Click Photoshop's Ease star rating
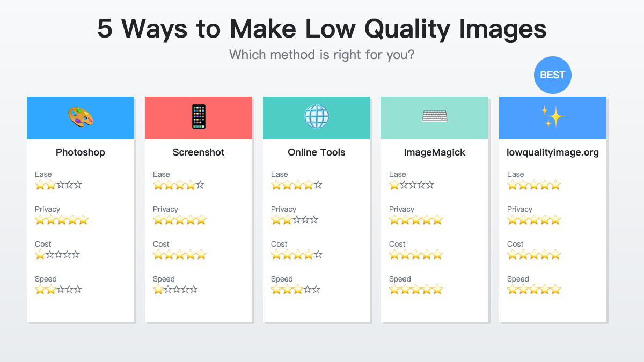The width and height of the screenshot is (644, 362). pyautogui.click(x=58, y=185)
